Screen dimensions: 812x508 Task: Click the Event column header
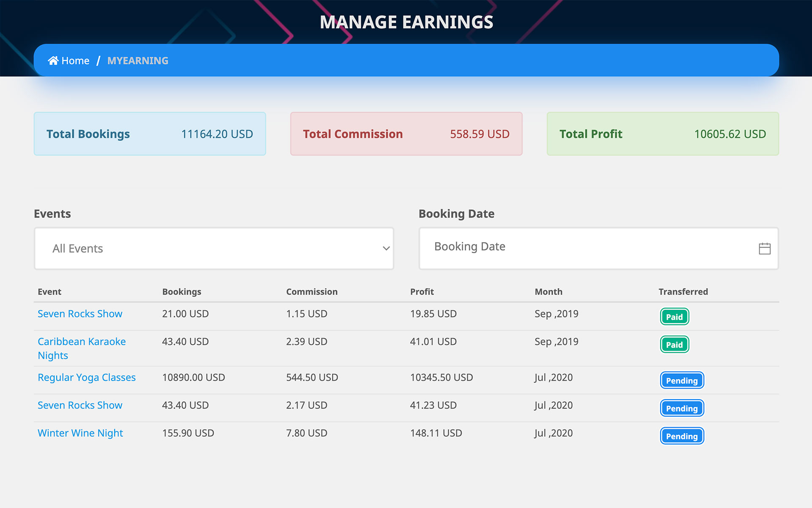(49, 292)
